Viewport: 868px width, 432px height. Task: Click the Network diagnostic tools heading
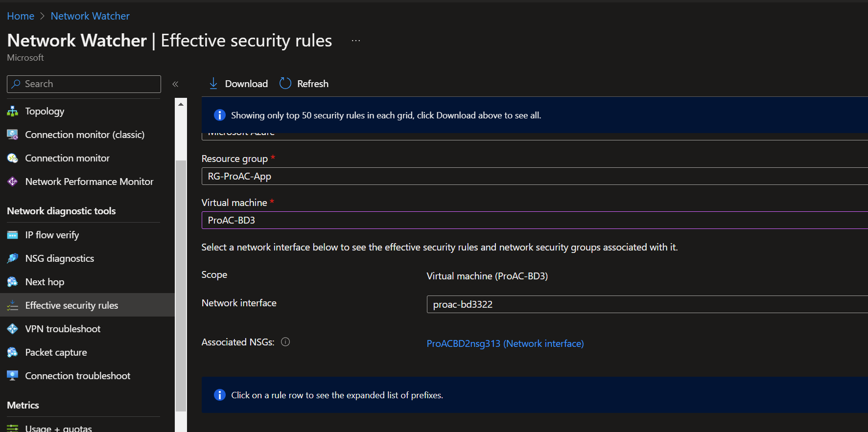tap(61, 211)
